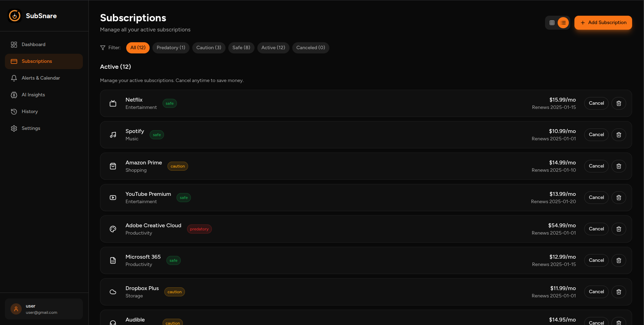Click the Audible subscription name
644x325 pixels.
point(135,320)
